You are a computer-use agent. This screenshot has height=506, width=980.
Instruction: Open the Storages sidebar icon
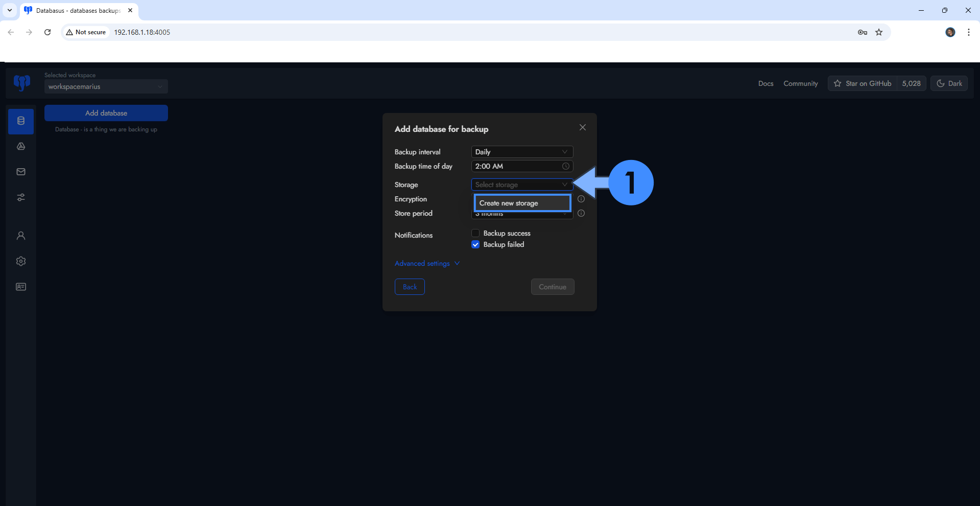(21, 147)
